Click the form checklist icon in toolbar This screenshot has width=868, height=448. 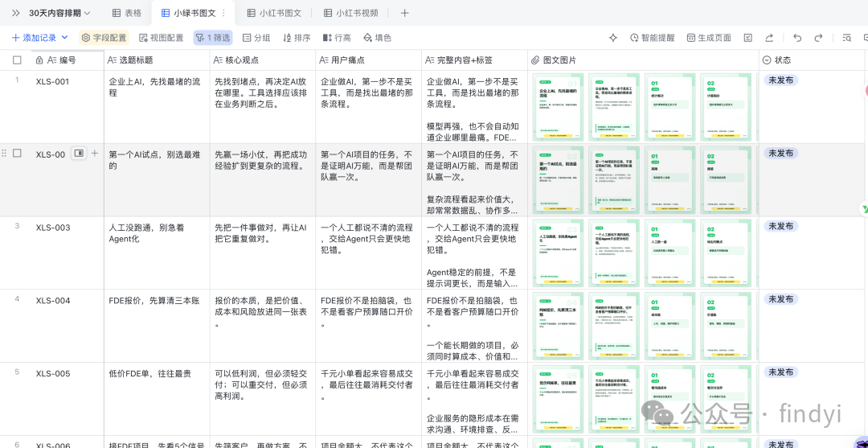coord(748,38)
